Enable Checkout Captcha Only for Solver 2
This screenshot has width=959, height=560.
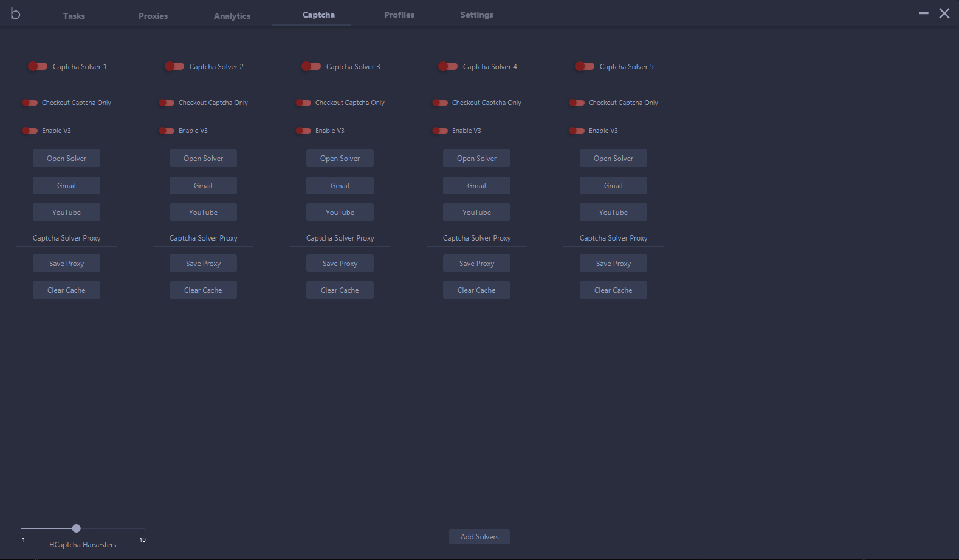pos(167,103)
